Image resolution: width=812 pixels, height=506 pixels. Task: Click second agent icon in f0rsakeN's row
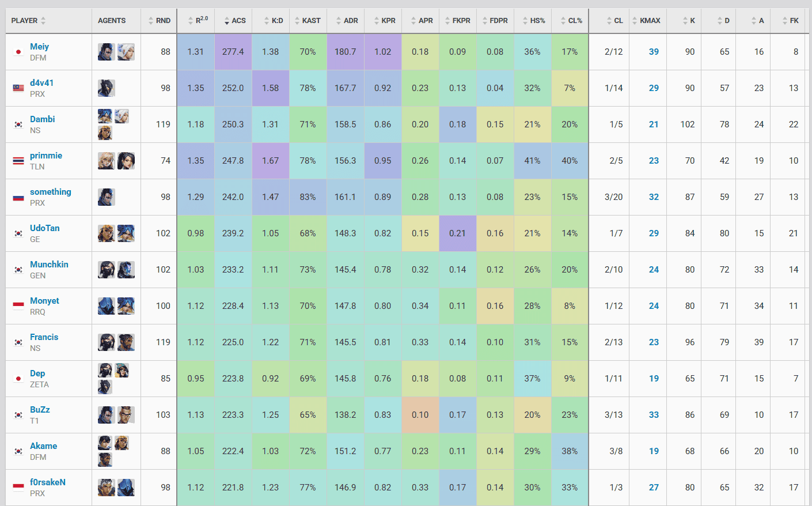coord(126,488)
